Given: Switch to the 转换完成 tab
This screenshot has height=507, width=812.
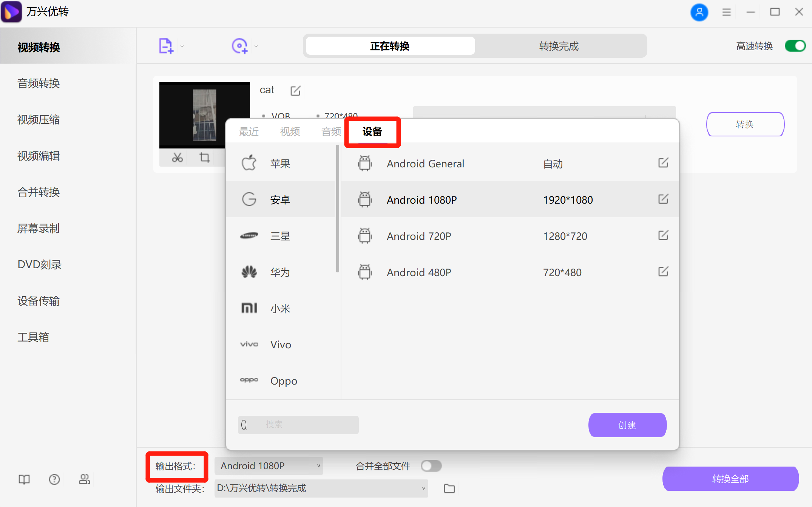Looking at the screenshot, I should tap(558, 46).
